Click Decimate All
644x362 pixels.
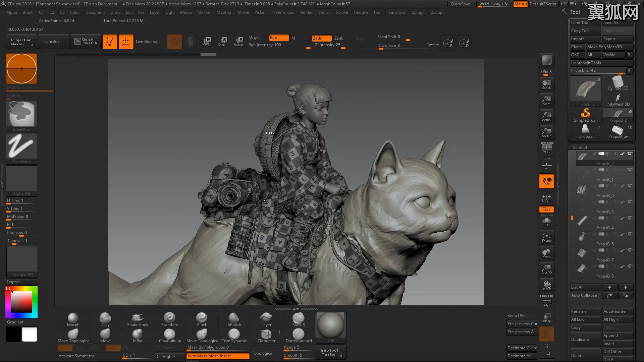coord(522,356)
